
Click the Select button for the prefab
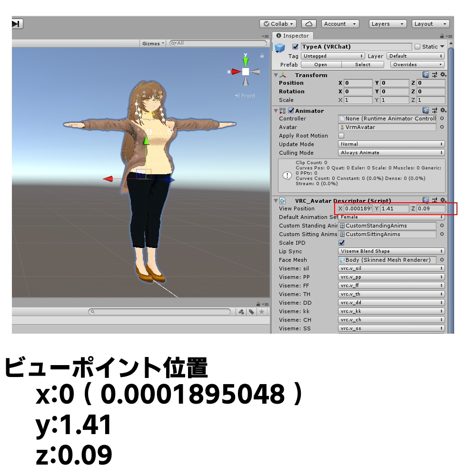362,65
